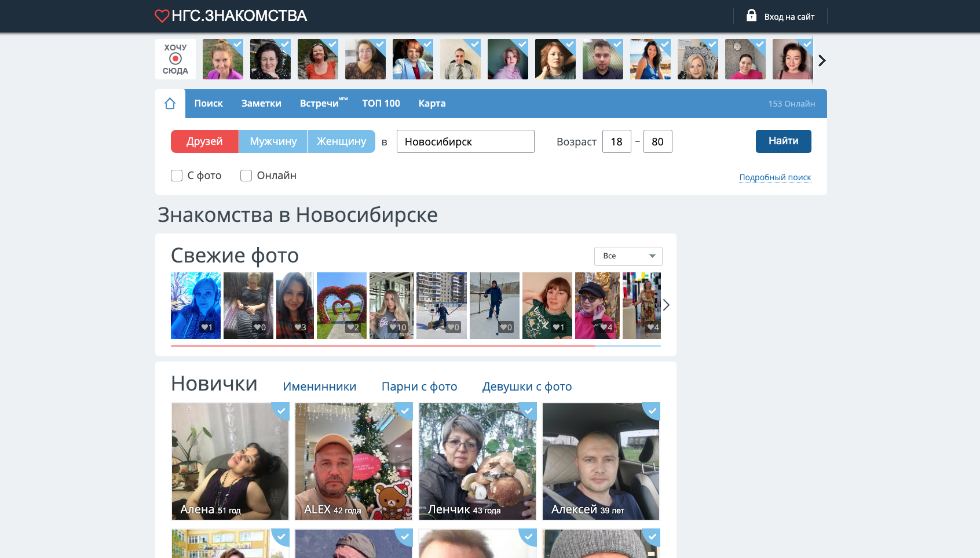Click the maximum age field 80
This screenshot has width=980, height=558.
click(x=658, y=141)
